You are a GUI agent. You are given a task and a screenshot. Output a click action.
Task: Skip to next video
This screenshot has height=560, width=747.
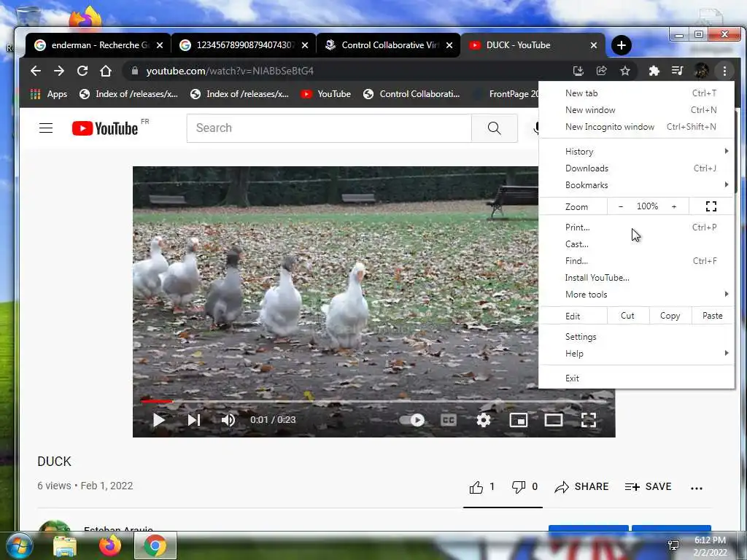[194, 420]
